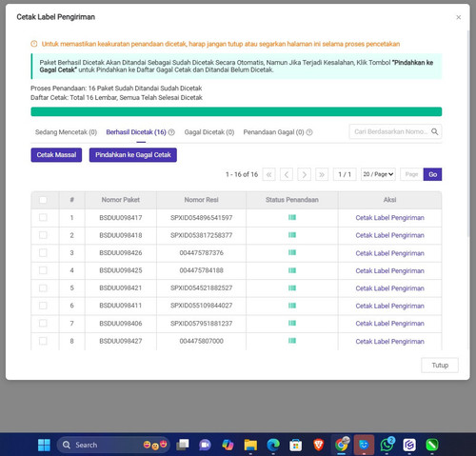The image size is (476, 456).
Task: Open help icon beside Penandaan Gagal tab
Action: click(x=309, y=132)
